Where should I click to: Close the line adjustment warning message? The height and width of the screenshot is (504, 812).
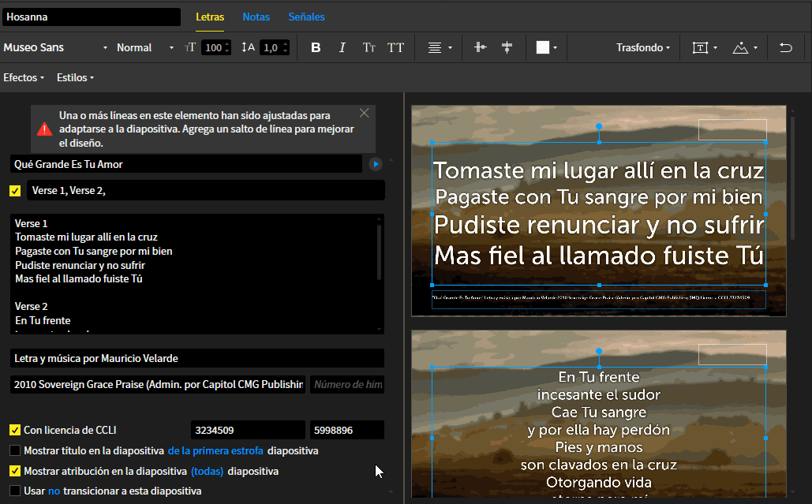pos(364,113)
